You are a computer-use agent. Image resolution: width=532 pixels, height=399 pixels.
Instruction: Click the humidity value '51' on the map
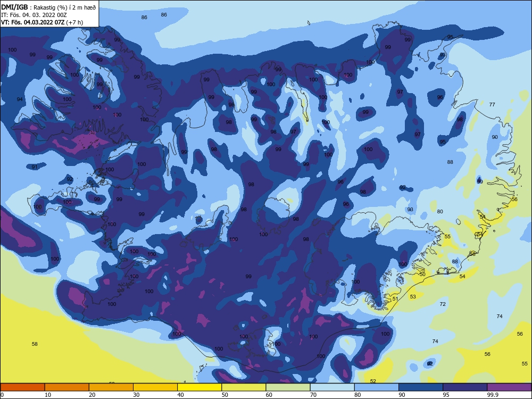coord(395,299)
